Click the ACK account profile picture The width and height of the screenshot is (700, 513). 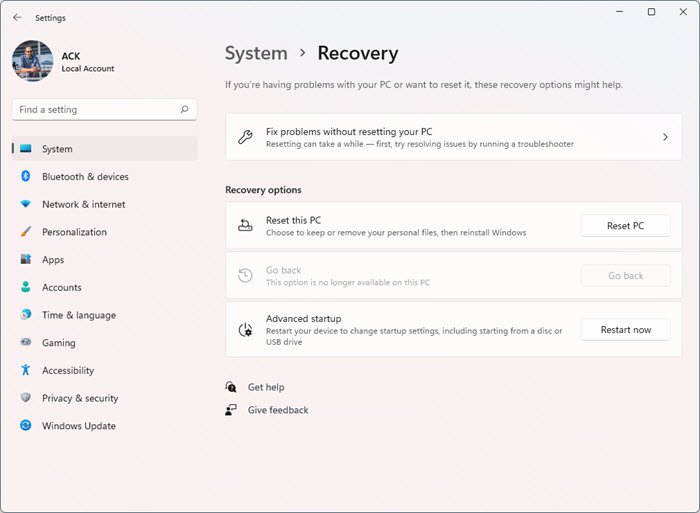[32, 60]
